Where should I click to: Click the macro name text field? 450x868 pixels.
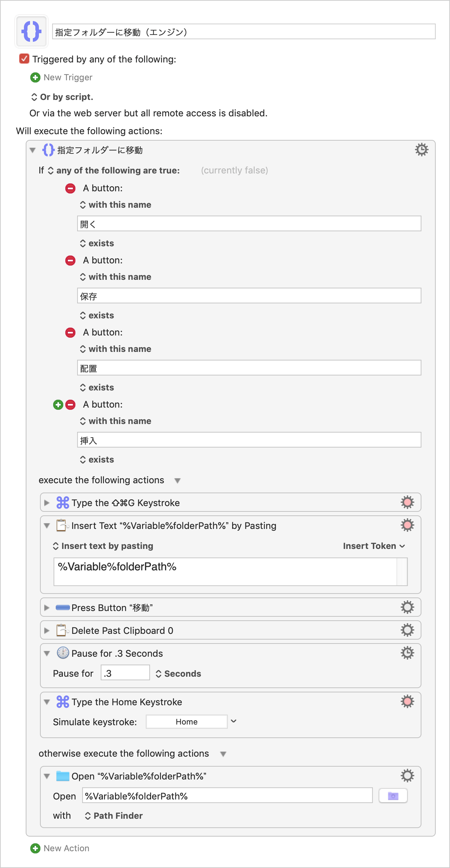coord(244,32)
